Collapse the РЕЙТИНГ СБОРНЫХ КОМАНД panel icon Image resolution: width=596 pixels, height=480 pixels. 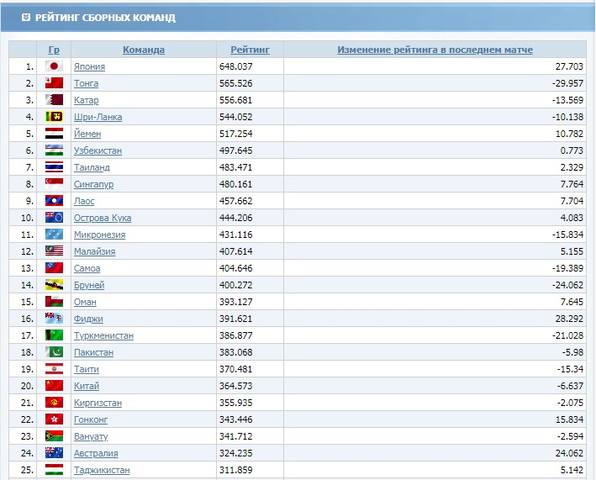pyautogui.click(x=25, y=17)
